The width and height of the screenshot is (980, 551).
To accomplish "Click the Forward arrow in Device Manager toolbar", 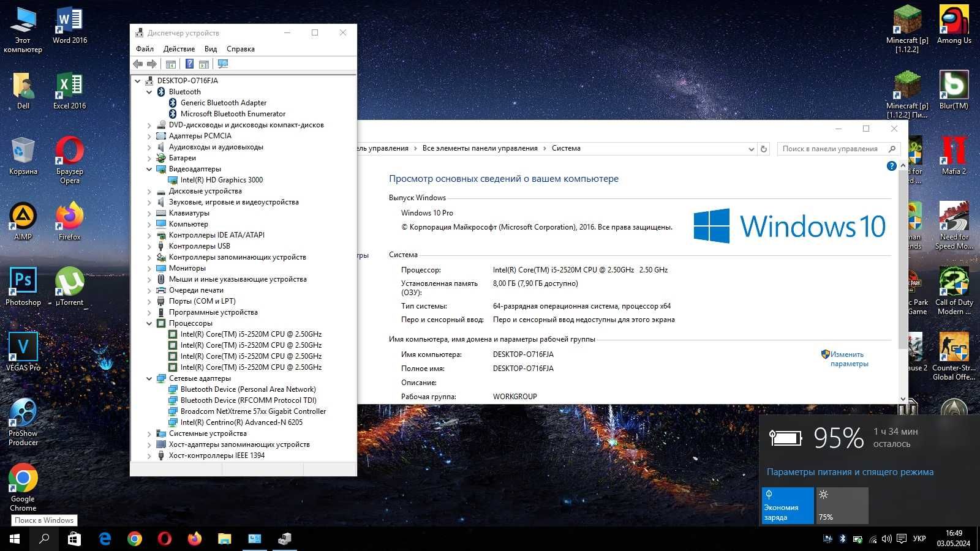I will tap(152, 64).
